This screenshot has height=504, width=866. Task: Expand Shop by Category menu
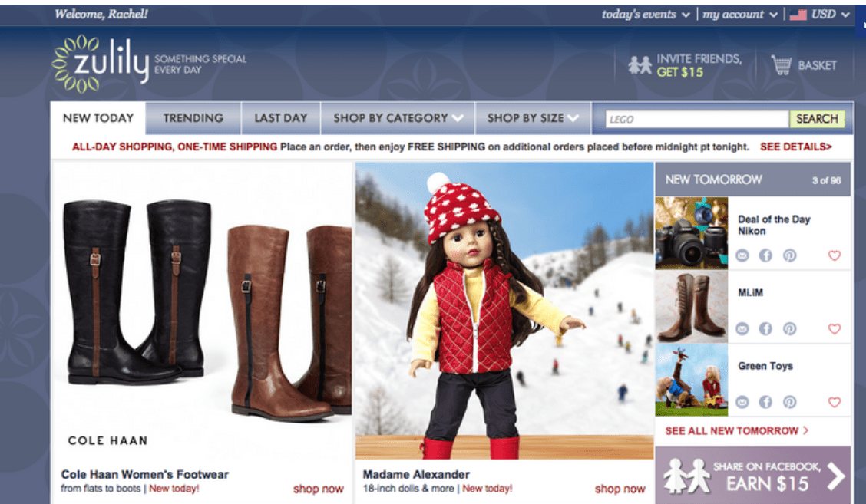point(398,118)
